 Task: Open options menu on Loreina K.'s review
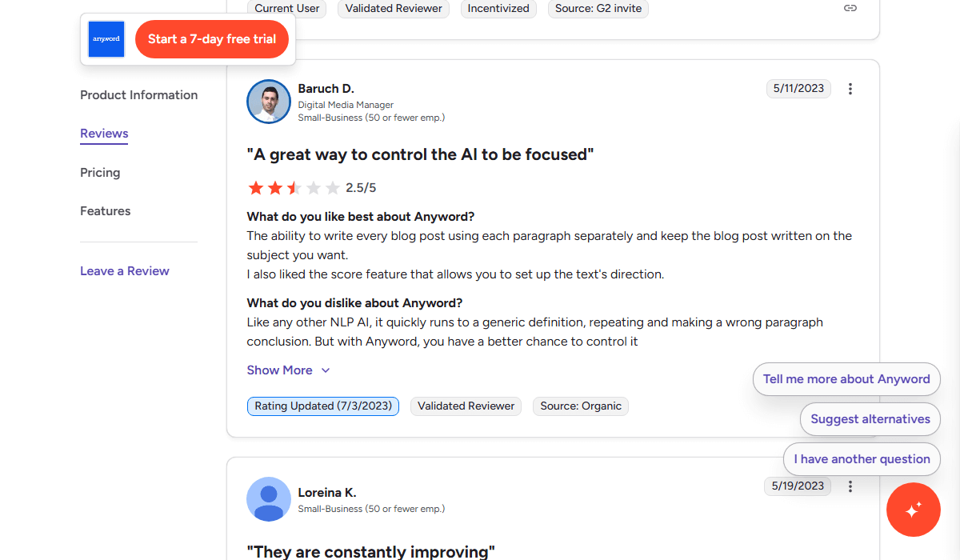850,486
